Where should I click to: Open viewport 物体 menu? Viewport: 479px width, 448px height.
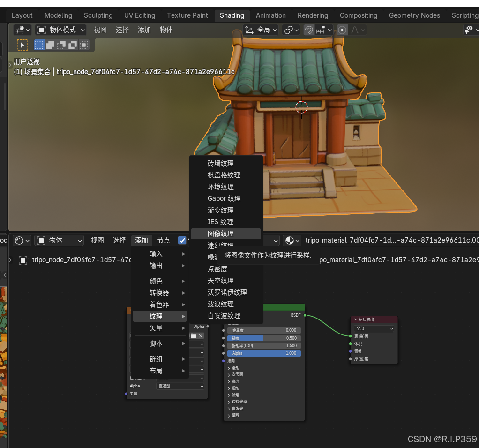(166, 30)
